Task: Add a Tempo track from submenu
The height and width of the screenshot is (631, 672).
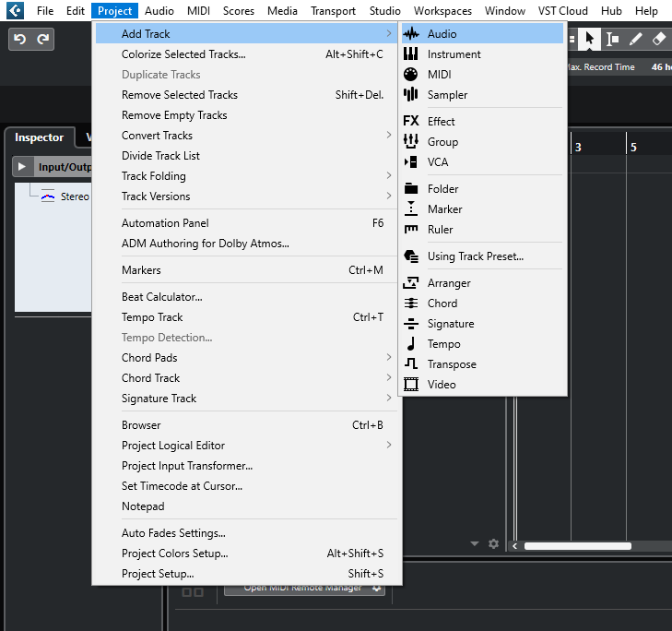Action: [483, 343]
